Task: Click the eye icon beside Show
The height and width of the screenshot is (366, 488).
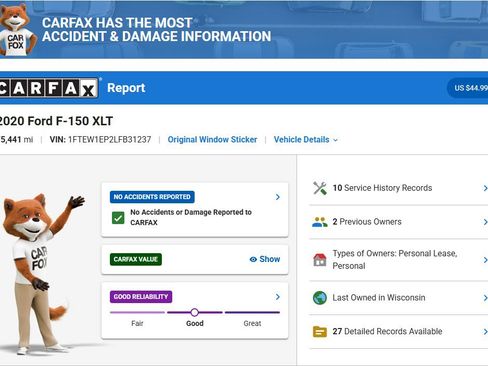Action: point(253,259)
